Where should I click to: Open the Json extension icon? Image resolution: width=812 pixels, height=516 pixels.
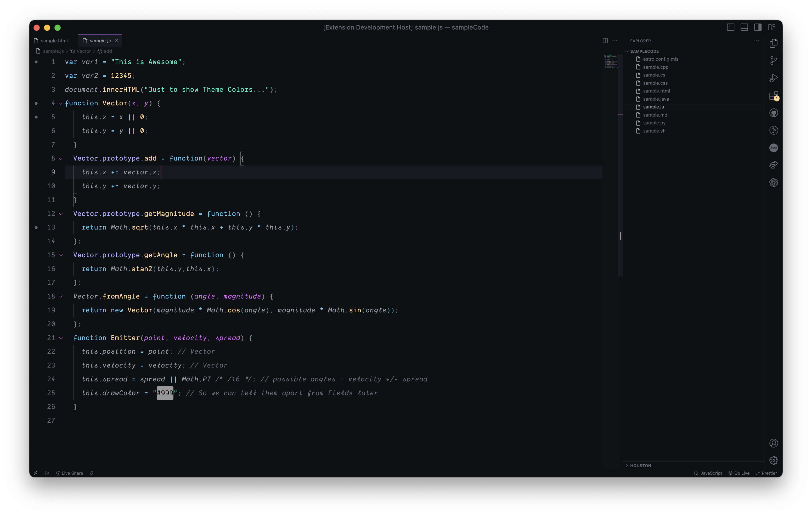coord(774,148)
